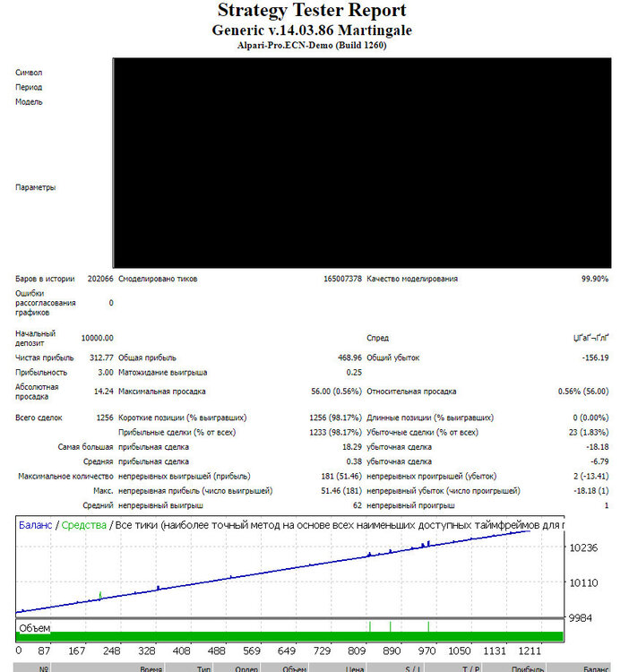Click x-axis tick label '649'
This screenshot has height=672, width=629.
tap(286, 651)
